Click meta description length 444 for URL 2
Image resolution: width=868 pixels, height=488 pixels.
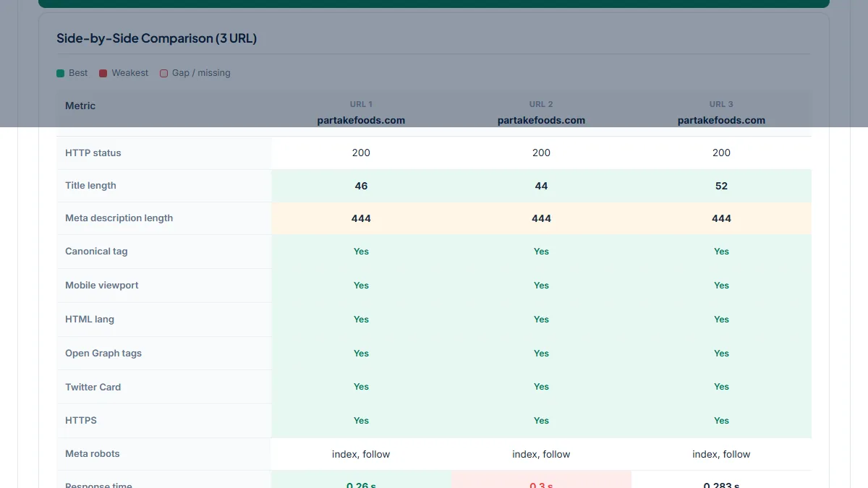pos(541,218)
